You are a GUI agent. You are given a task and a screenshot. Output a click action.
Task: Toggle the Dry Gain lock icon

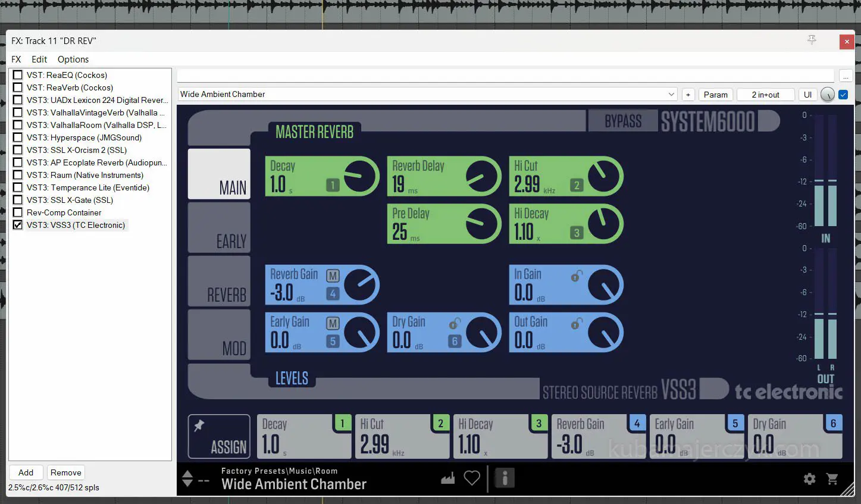[455, 324]
